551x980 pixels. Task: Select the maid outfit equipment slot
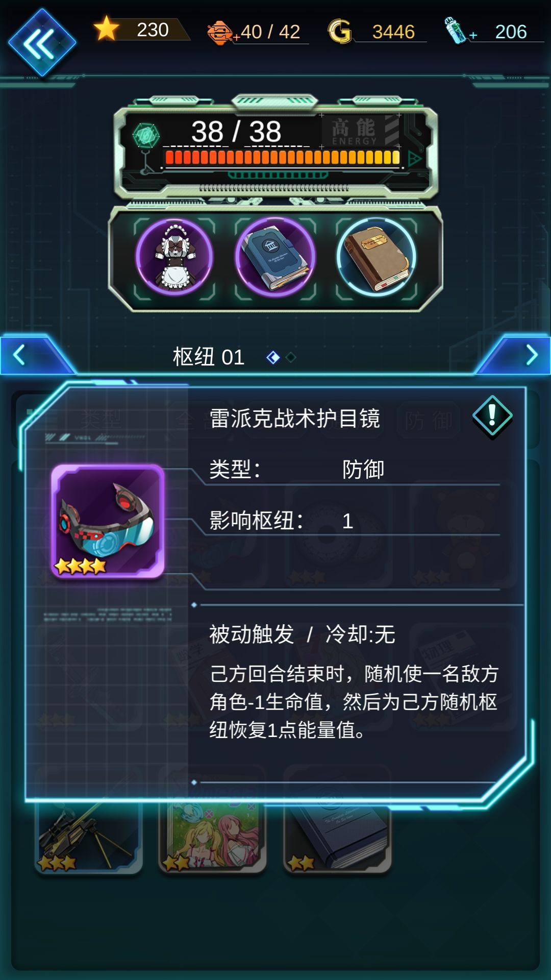(x=174, y=257)
